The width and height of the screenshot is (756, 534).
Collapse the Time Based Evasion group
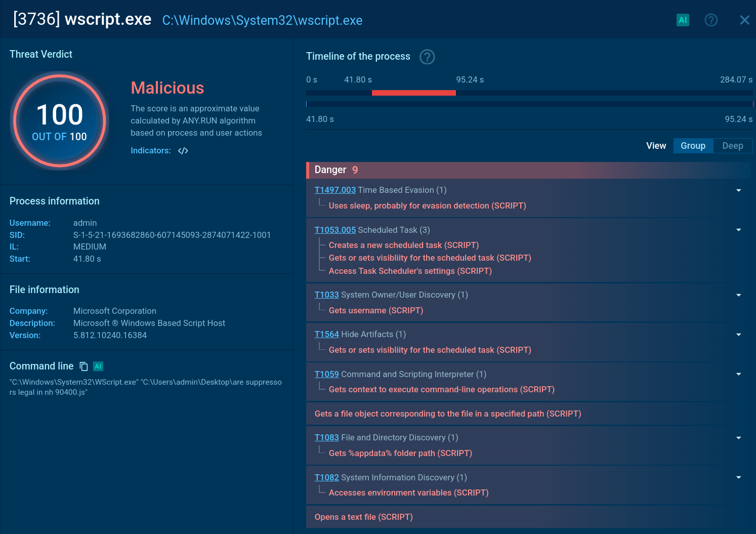(738, 190)
